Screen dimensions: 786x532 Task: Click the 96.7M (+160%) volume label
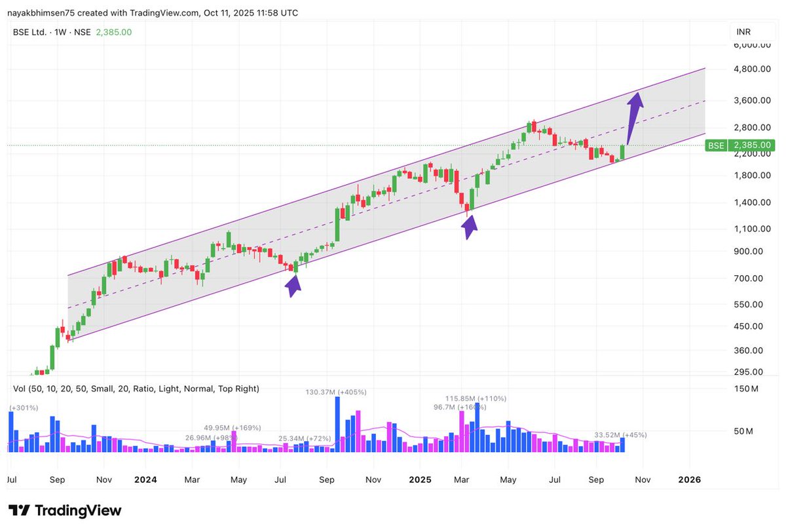[460, 407]
